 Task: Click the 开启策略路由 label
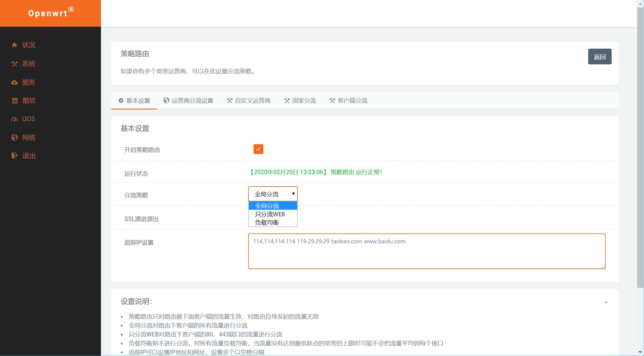[142, 150]
